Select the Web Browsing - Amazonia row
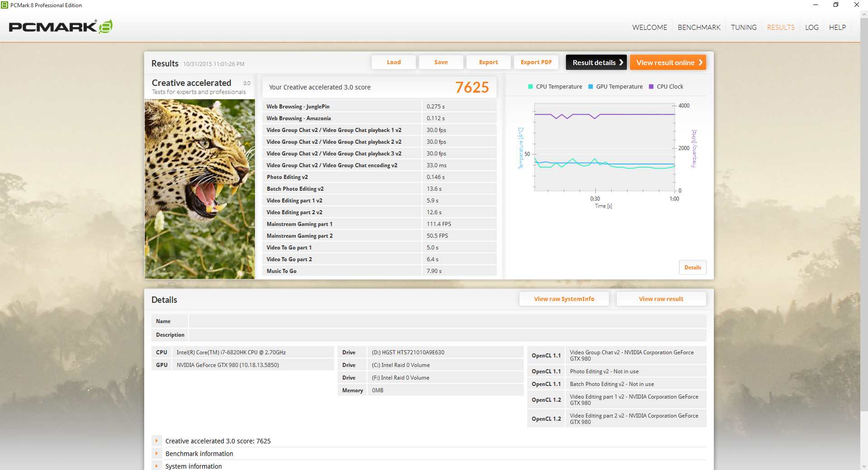Screen dimensions: 868x470 [x=379, y=118]
